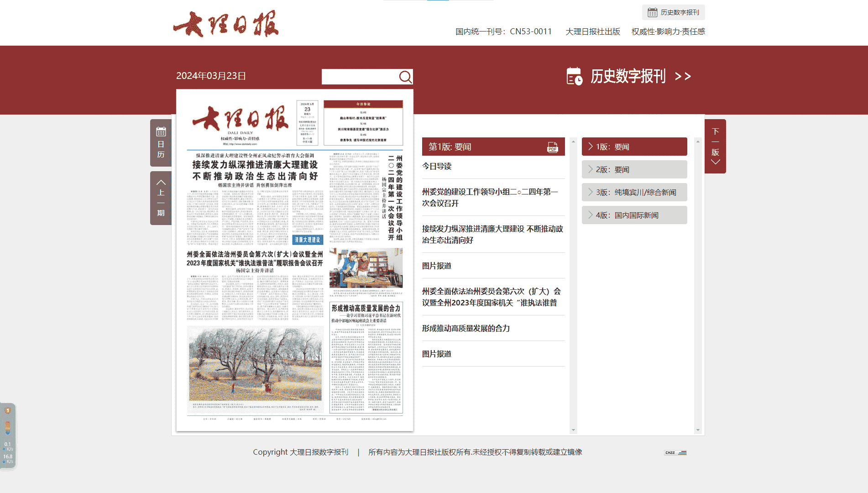Click the article list scrollbar down arrow

573,430
